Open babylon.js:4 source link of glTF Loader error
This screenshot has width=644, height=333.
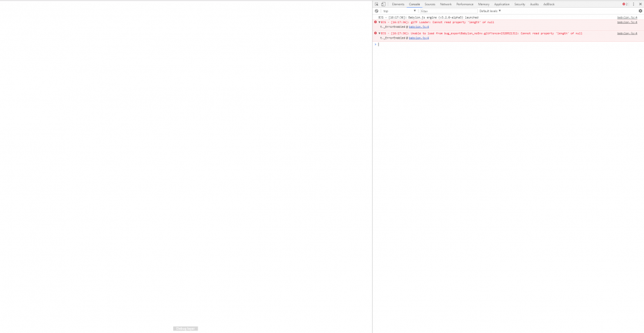(x=627, y=22)
